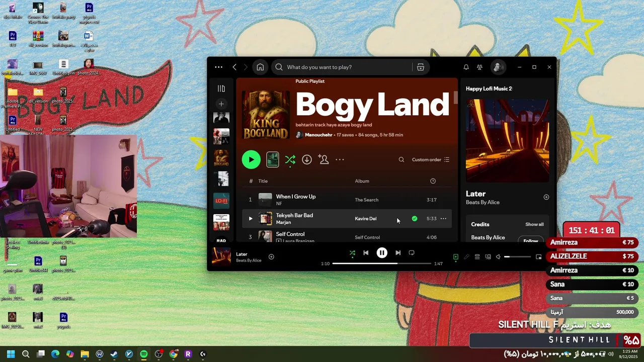The width and height of the screenshot is (644, 362).
Task: Open the Queue panel
Action: tap(477, 257)
